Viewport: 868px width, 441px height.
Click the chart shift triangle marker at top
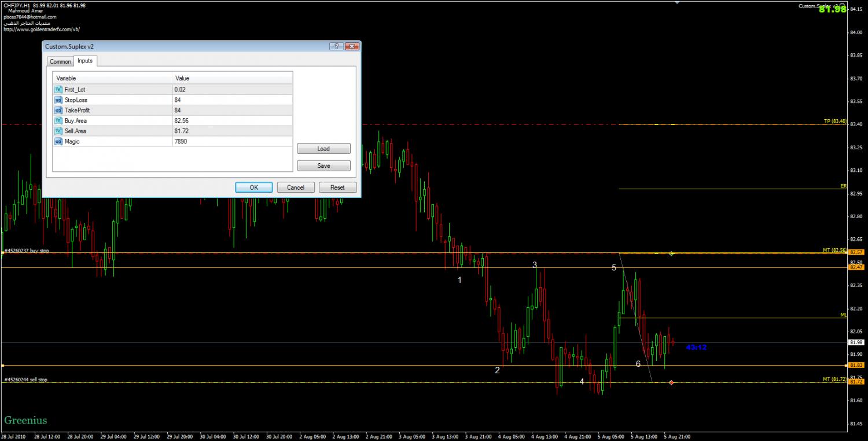677,2
